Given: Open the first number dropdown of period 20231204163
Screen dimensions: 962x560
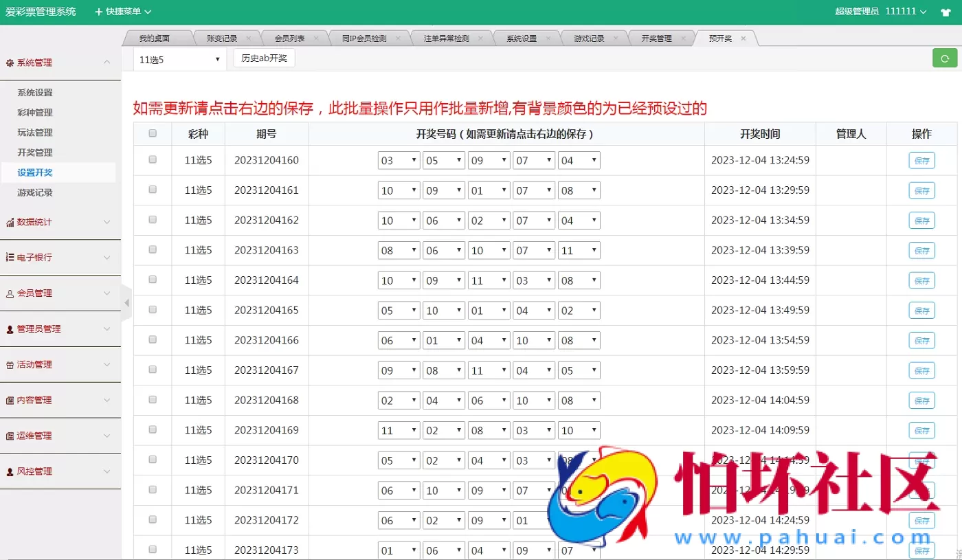Looking at the screenshot, I should [x=399, y=250].
